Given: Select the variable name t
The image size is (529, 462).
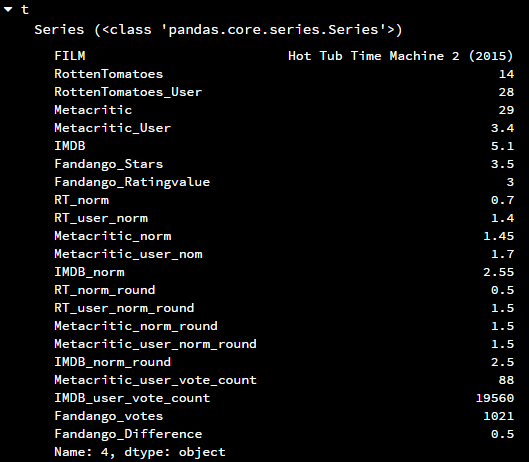Looking at the screenshot, I should 25,9.
